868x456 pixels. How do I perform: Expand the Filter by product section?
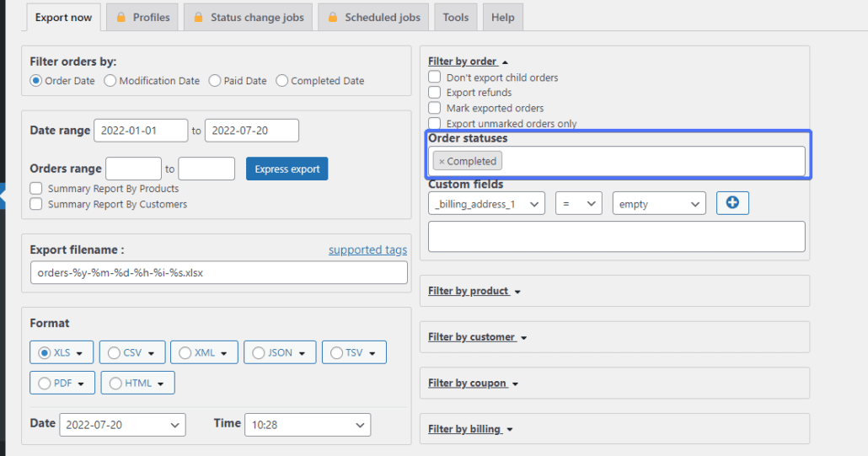click(x=474, y=291)
